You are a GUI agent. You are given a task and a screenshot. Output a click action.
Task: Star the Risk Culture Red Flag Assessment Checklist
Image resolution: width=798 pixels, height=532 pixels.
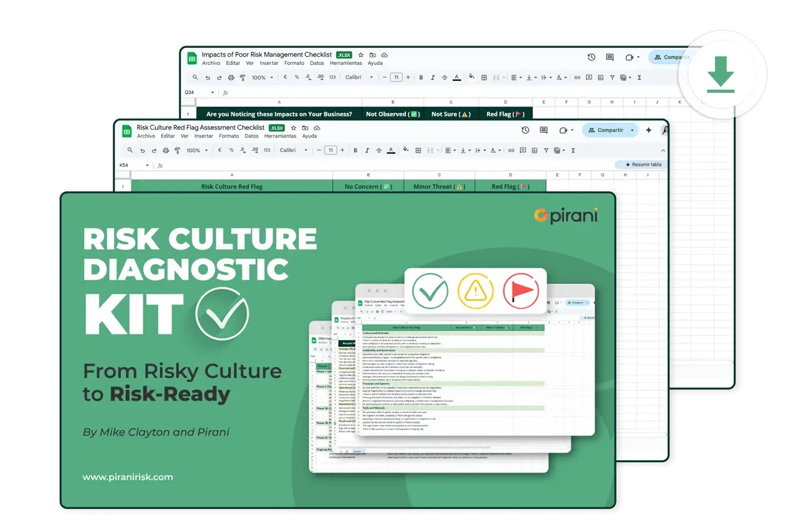click(293, 128)
